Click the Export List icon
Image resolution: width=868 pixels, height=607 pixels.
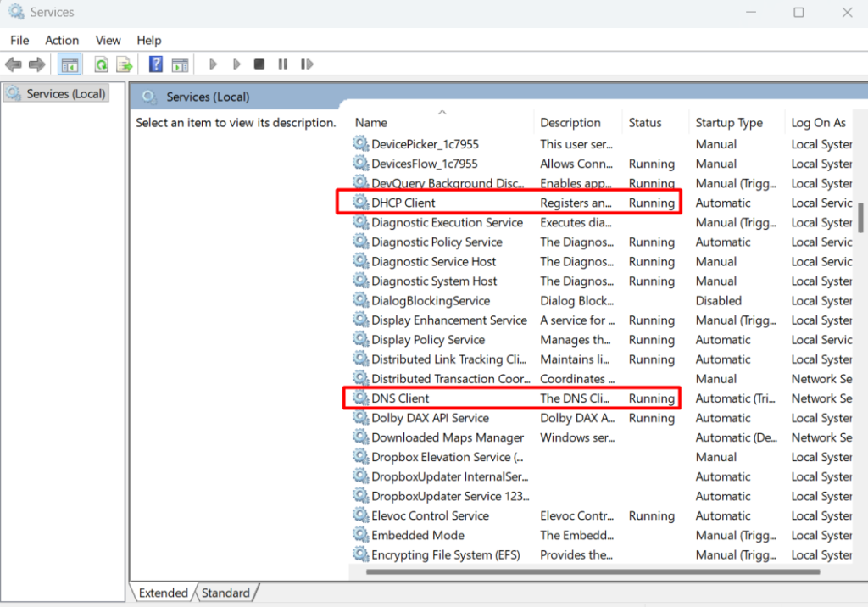(x=125, y=64)
